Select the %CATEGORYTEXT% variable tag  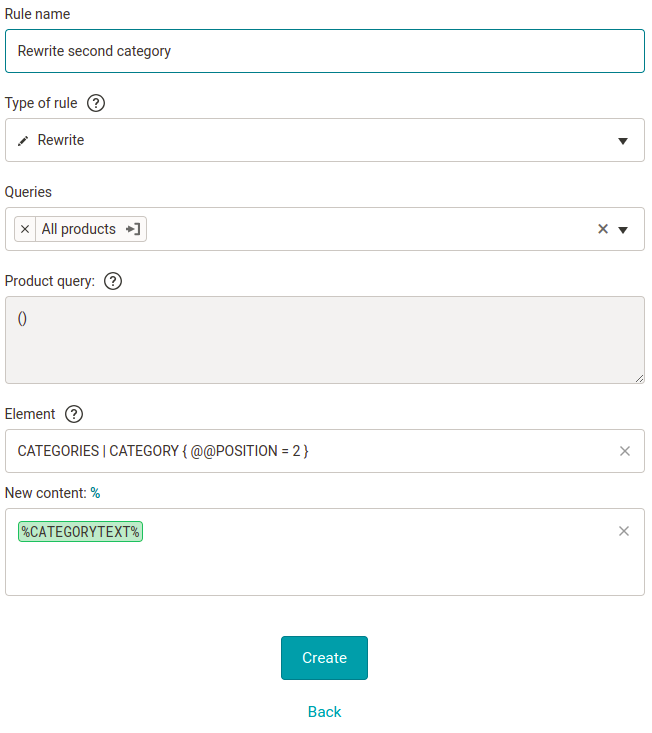(x=80, y=532)
